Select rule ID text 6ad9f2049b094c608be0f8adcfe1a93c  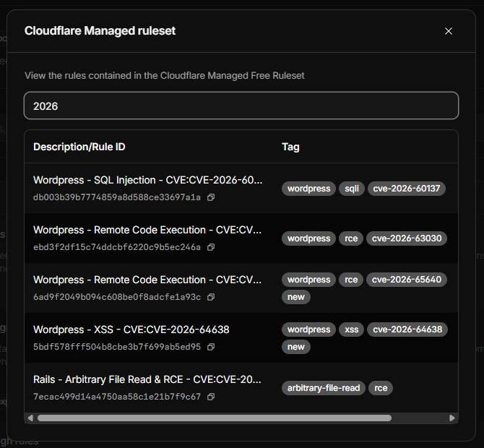(x=117, y=297)
